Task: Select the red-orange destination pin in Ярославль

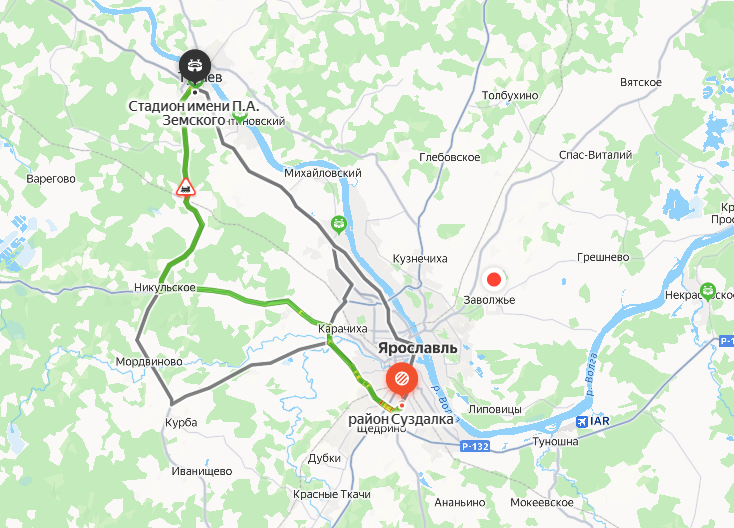Action: [402, 378]
